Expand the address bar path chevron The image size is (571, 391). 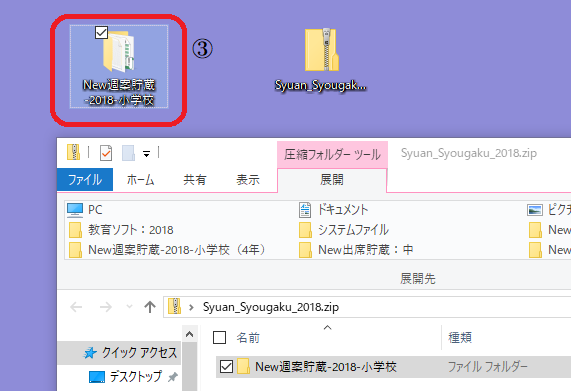point(191,307)
